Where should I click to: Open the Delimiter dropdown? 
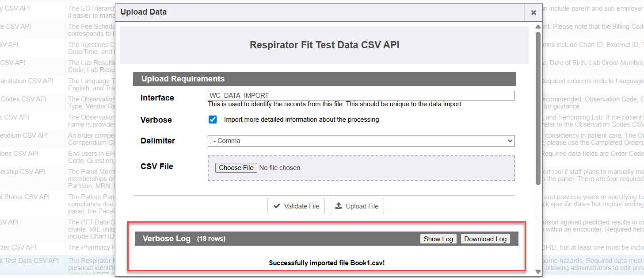361,141
